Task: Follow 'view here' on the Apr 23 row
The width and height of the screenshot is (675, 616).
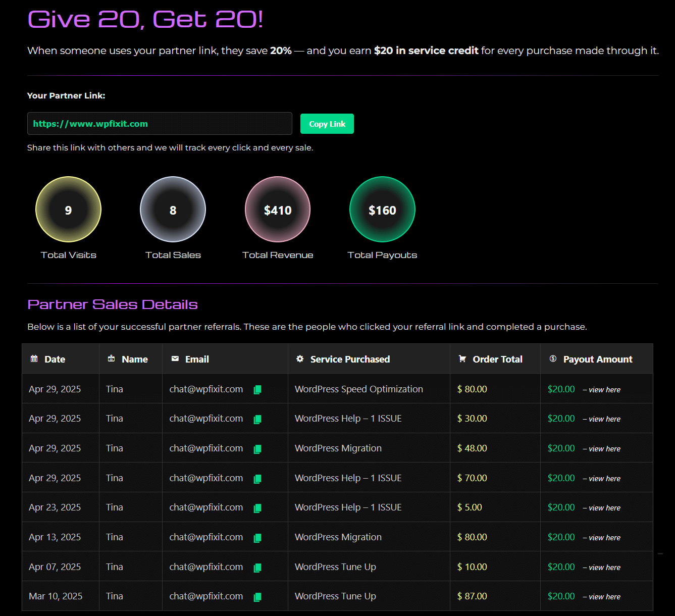Action: click(x=604, y=508)
